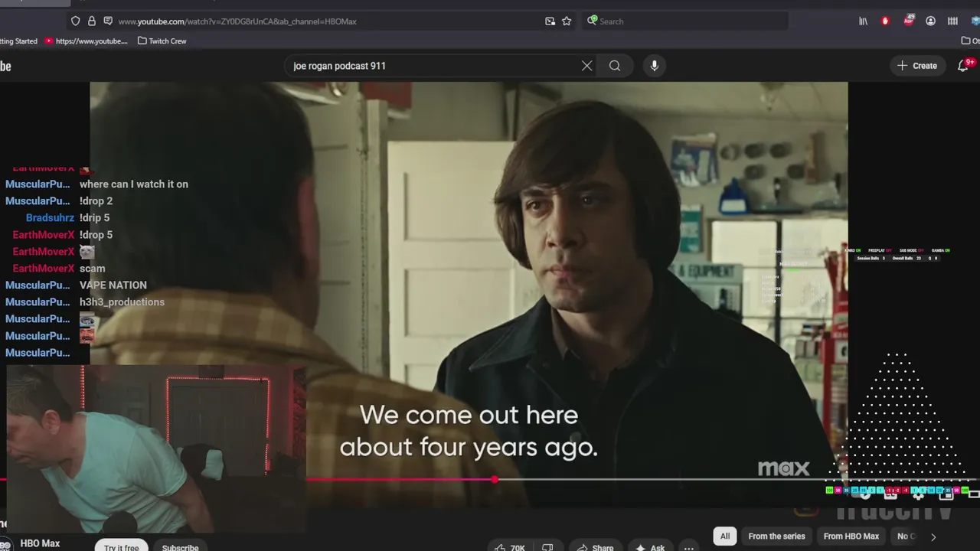Image resolution: width=980 pixels, height=551 pixels.
Task: Click the YouTube URL in address bar
Action: [237, 21]
